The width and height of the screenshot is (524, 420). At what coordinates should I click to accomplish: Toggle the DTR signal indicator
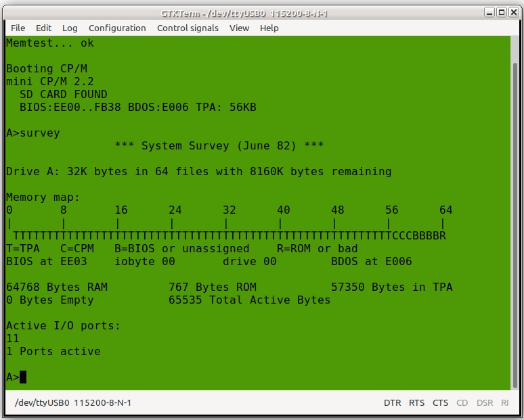393,402
